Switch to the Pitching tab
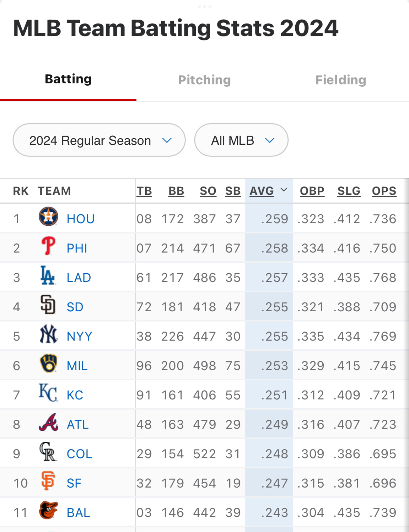 click(x=204, y=80)
